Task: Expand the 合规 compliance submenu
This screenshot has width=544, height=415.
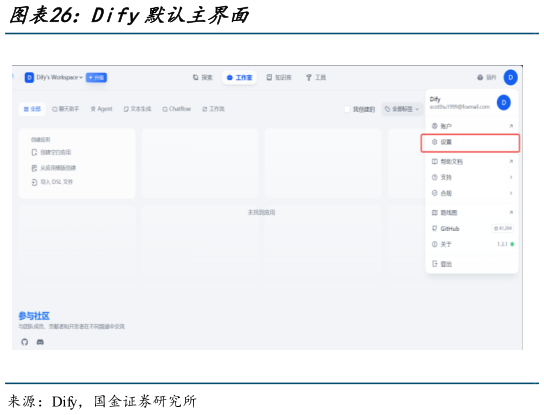Action: (x=472, y=193)
